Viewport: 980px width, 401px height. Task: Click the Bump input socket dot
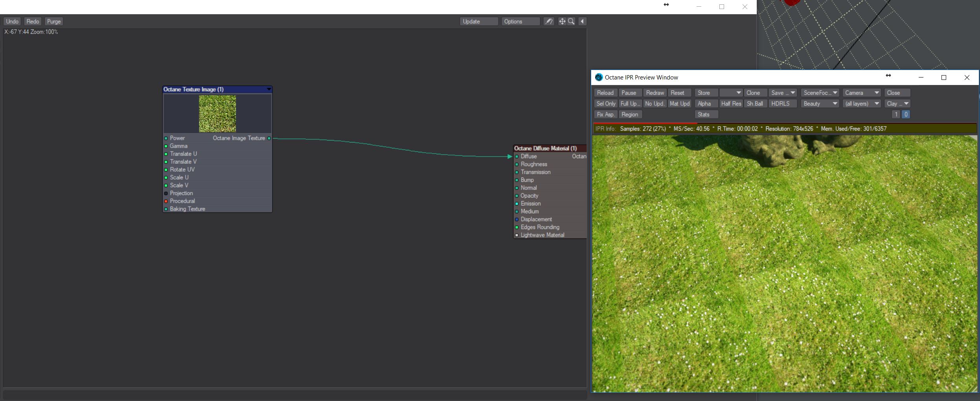517,180
